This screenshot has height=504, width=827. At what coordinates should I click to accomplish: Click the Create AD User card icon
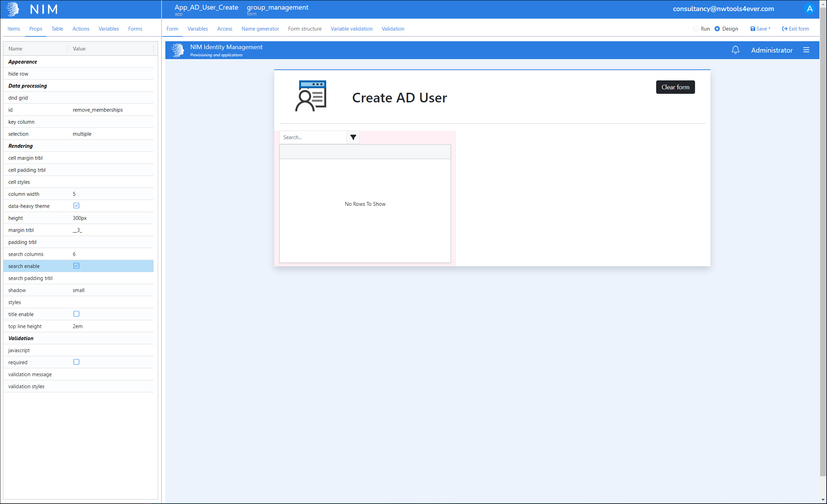coord(311,96)
